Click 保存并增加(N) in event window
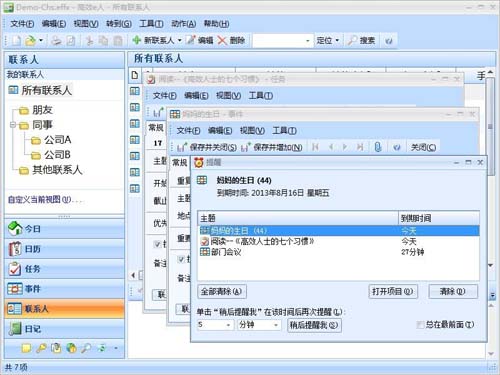Viewport: 500px width, 375px height. coord(271,147)
